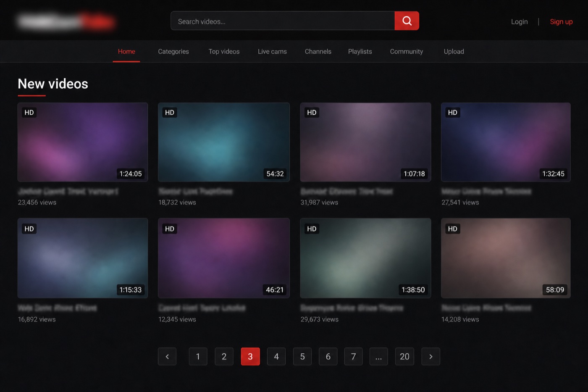The height and width of the screenshot is (392, 588).
Task: Go to Channels tab
Action: (x=318, y=51)
